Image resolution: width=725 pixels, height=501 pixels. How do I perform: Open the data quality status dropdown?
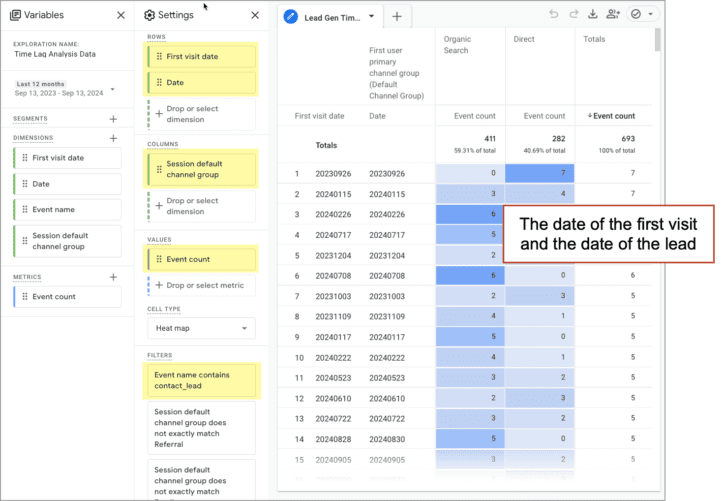point(641,15)
